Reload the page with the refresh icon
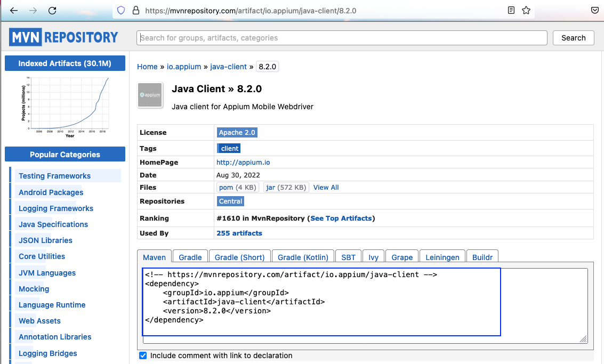 [52, 11]
